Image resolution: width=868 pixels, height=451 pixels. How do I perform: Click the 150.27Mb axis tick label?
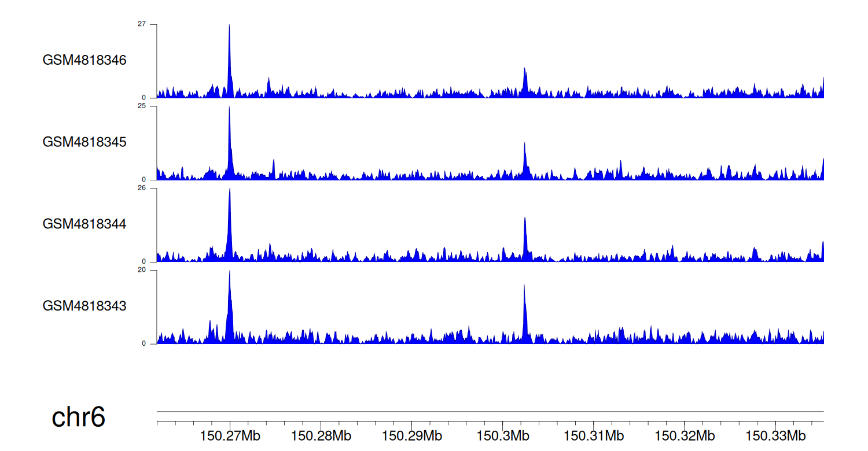[x=230, y=435]
